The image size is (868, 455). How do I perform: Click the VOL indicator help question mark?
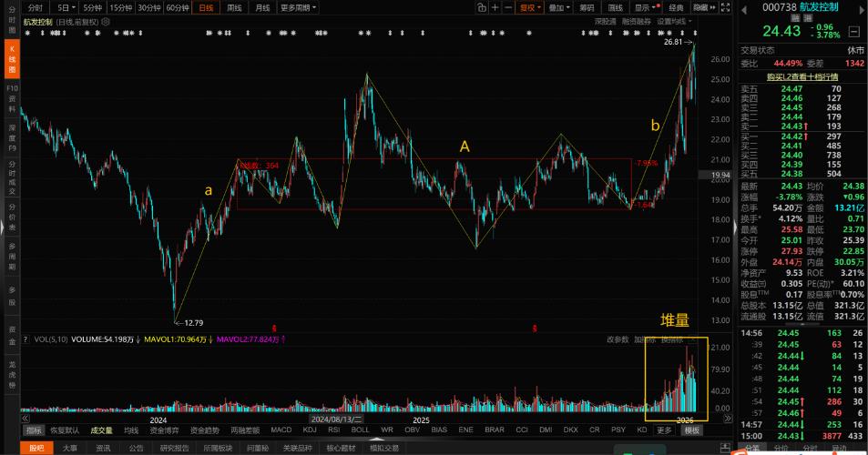click(x=26, y=339)
